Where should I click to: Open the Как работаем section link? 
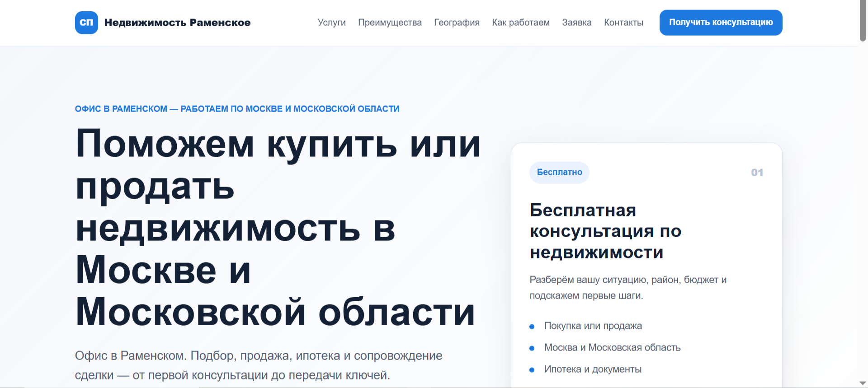[521, 23]
